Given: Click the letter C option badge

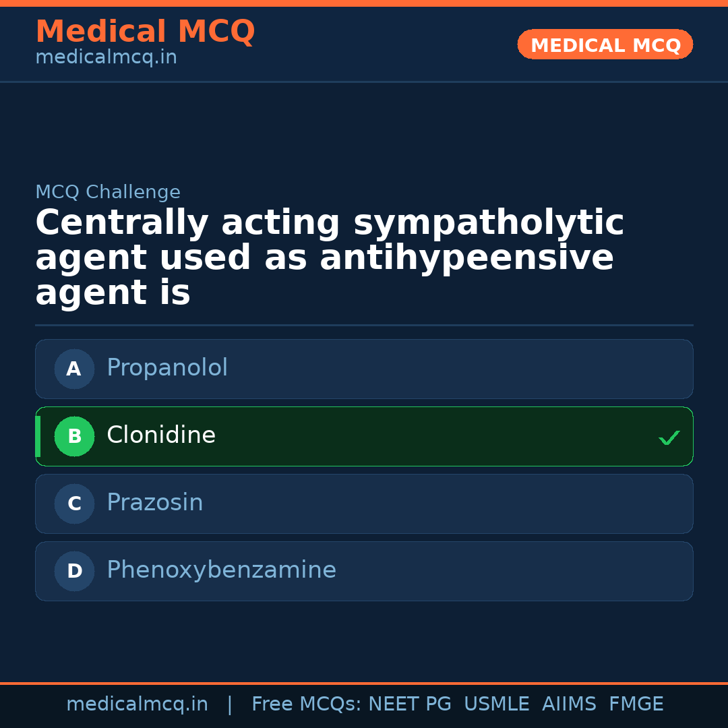Looking at the screenshot, I should click(x=74, y=504).
